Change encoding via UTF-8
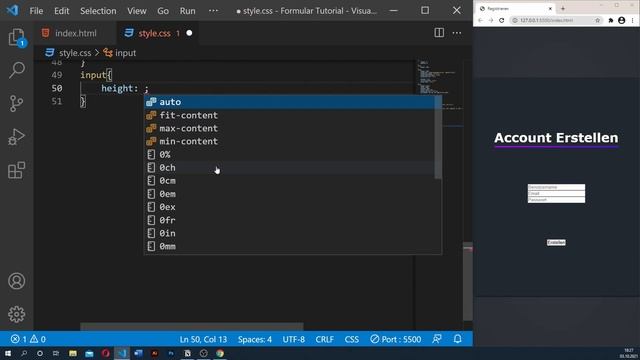 tap(294, 339)
